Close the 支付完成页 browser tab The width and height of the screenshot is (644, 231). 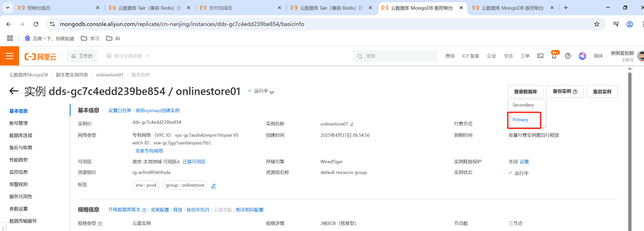(x=279, y=8)
